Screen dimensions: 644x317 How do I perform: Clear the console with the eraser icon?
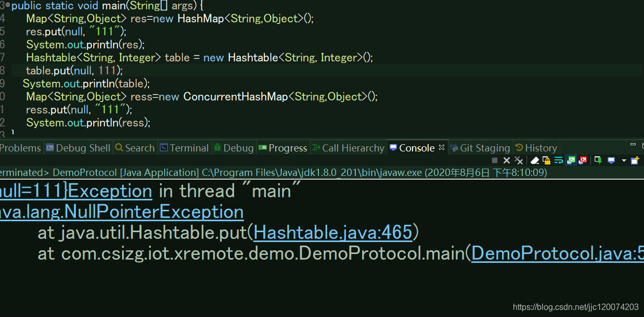[535, 160]
